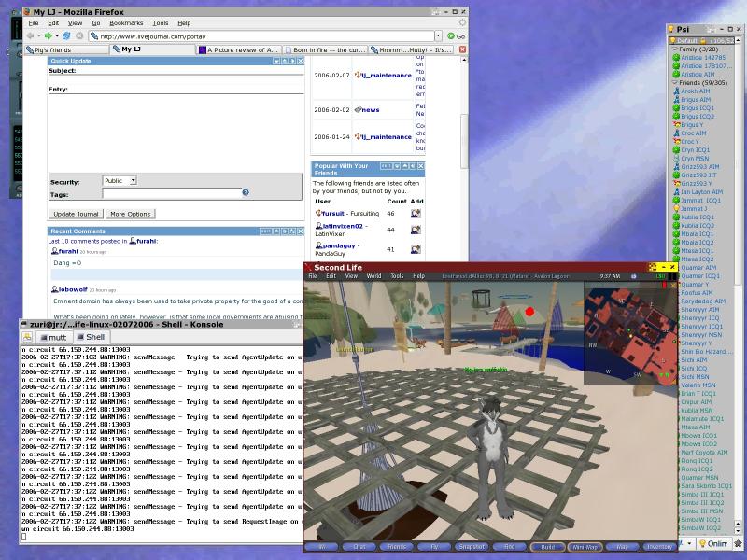This screenshot has height=560, width=747.
Task: Click the More Options button
Action: pyautogui.click(x=130, y=214)
